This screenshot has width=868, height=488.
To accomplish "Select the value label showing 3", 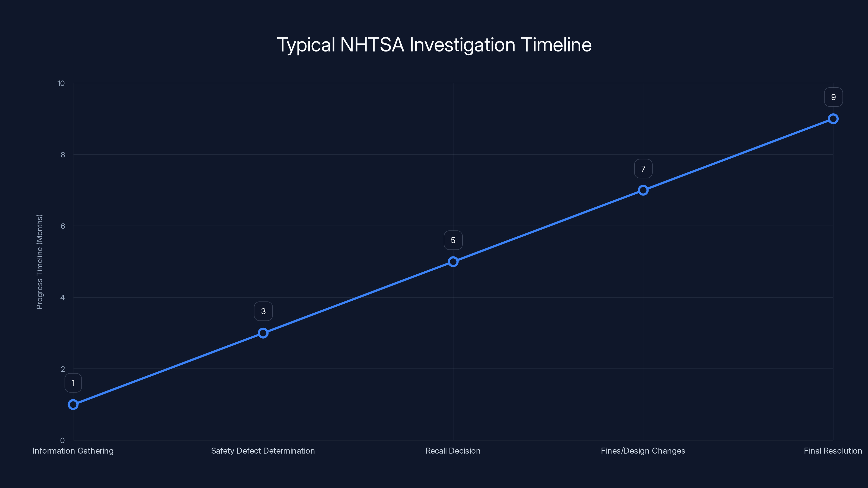I will (x=263, y=311).
